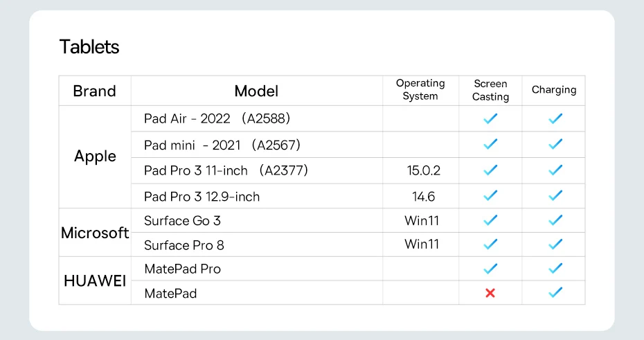Click the Charging column header
This screenshot has height=340, width=644.
(x=554, y=90)
